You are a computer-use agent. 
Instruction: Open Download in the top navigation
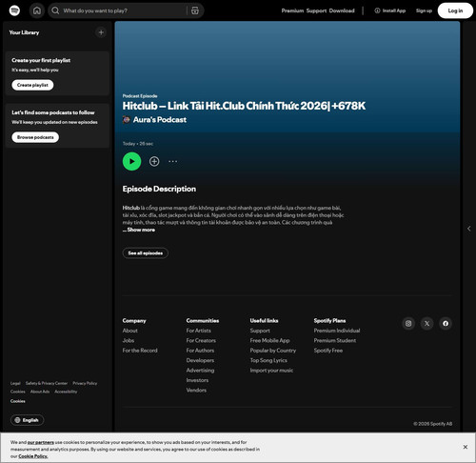coord(342,10)
